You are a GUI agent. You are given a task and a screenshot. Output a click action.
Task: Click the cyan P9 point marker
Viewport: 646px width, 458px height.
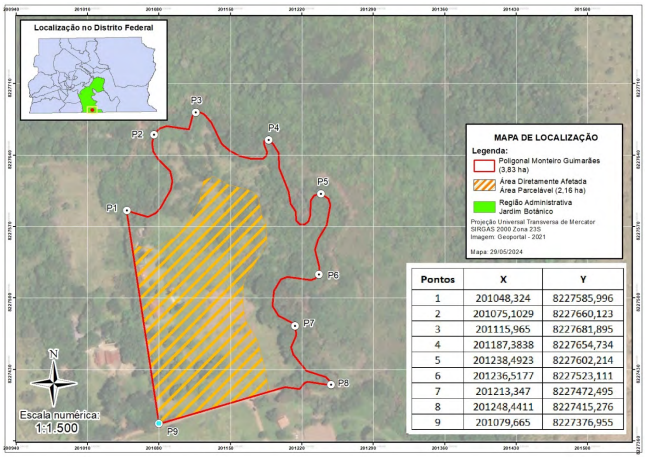(159, 423)
